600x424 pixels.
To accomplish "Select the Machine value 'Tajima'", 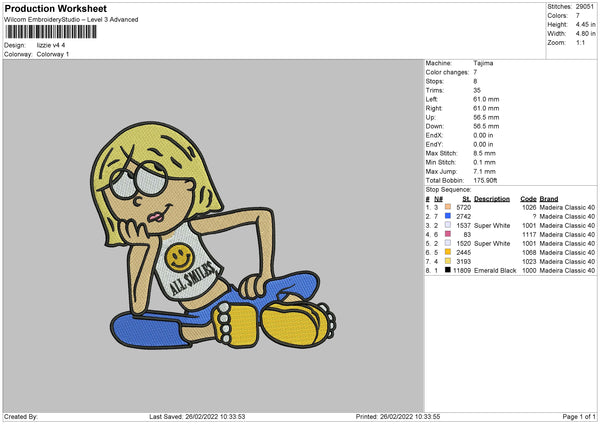I will (483, 63).
